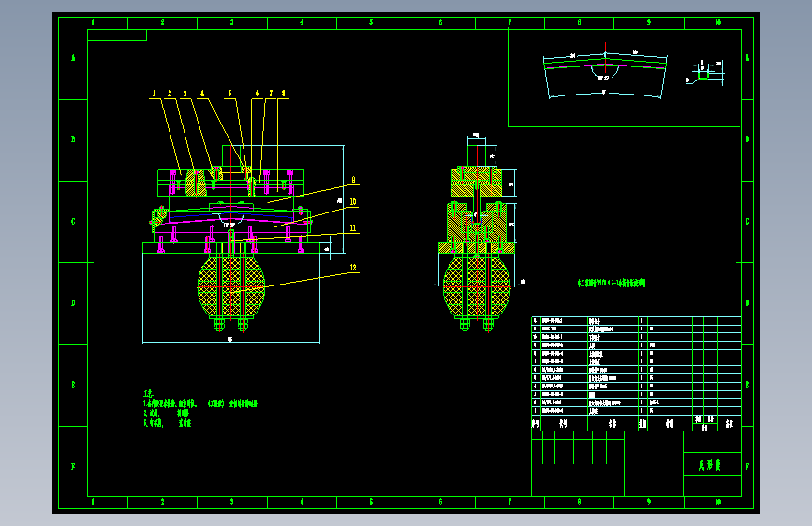The height and width of the screenshot is (526, 812).
Task: Click the empty box at the frame's upper-left corner
Action: (117, 36)
